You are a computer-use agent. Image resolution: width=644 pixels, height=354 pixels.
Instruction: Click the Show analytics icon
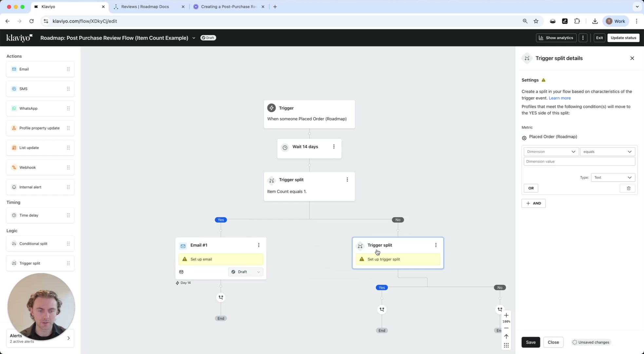pyautogui.click(x=541, y=38)
